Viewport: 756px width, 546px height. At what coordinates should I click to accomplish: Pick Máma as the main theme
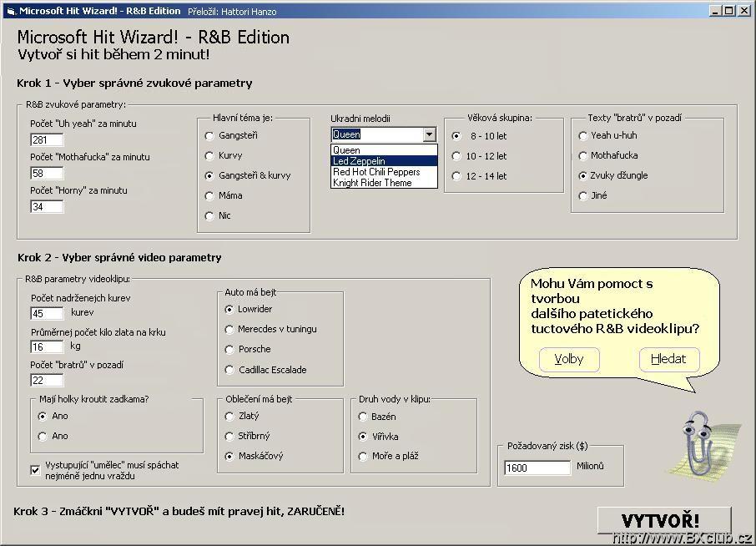pyautogui.click(x=209, y=196)
